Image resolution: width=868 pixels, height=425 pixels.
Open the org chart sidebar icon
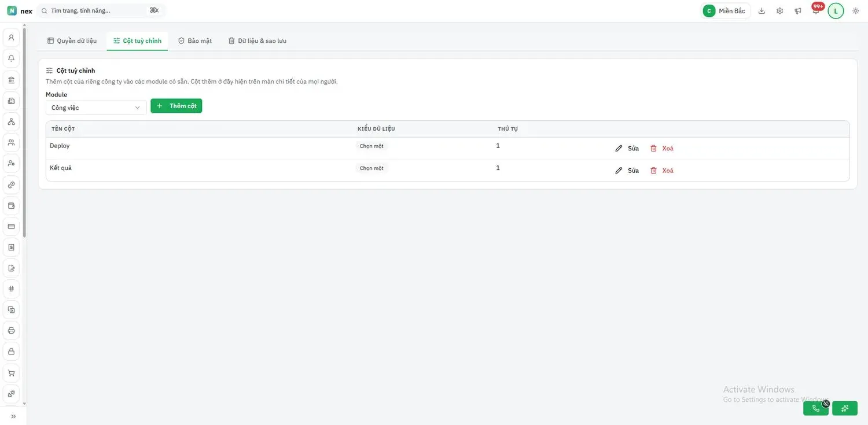click(11, 121)
